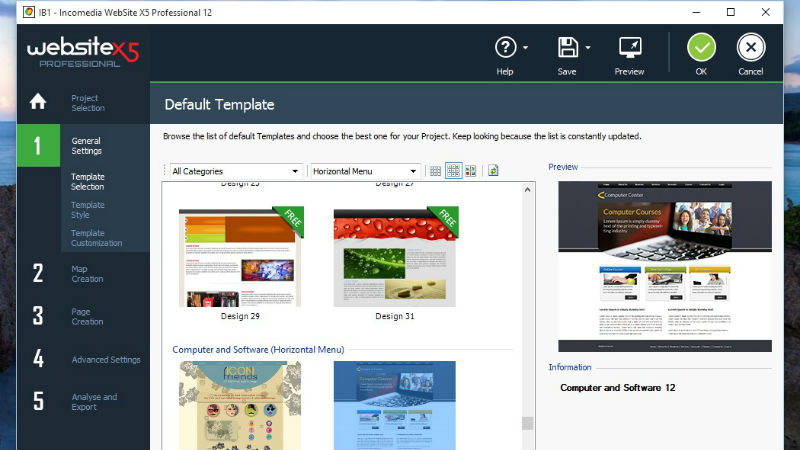Select the blue Computer Center template thumbnail
Screen dimensions: 800x450
[x=394, y=406]
